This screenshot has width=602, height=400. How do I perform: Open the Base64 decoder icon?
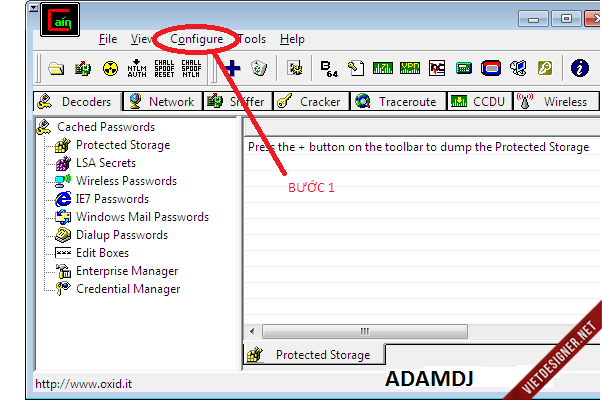pyautogui.click(x=329, y=69)
